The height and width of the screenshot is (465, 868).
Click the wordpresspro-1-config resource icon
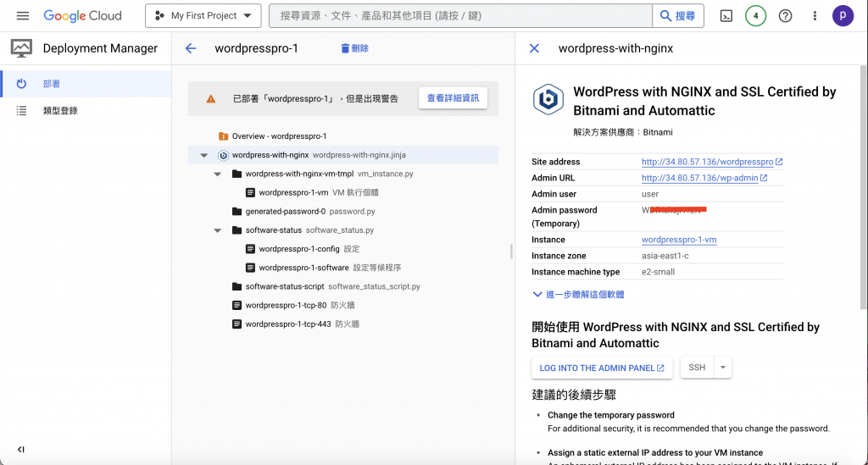[250, 249]
